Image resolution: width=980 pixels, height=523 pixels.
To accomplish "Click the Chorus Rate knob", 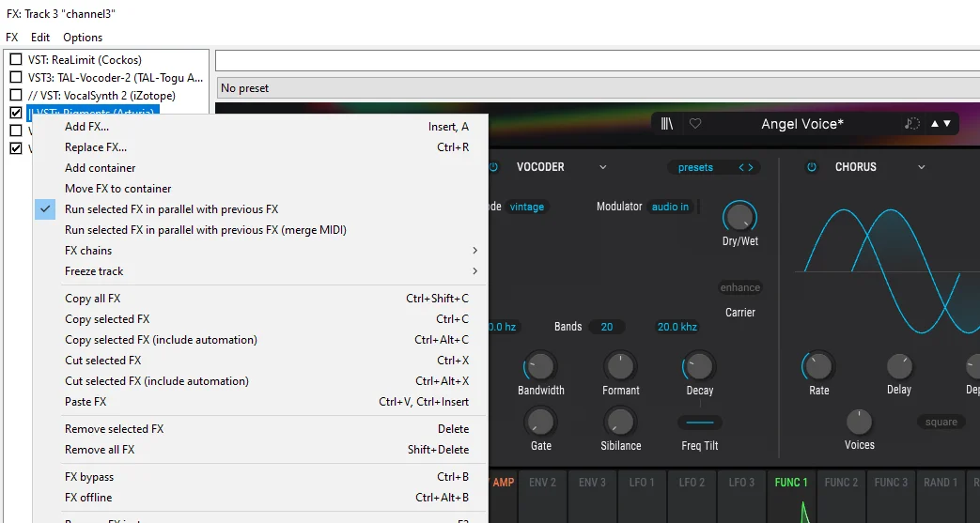I will click(x=818, y=366).
